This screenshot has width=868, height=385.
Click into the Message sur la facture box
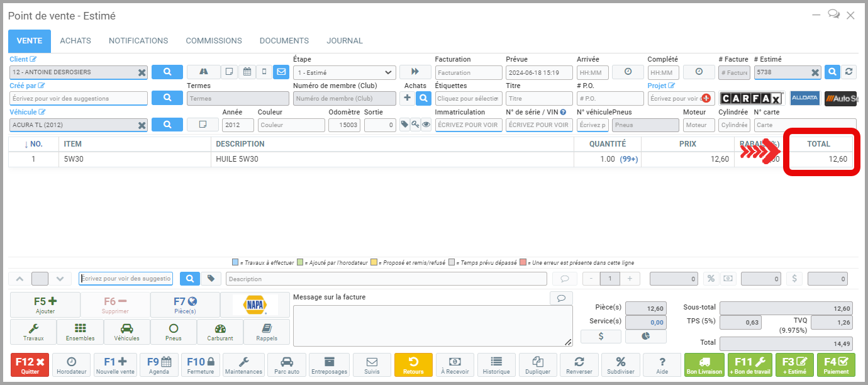[432, 325]
